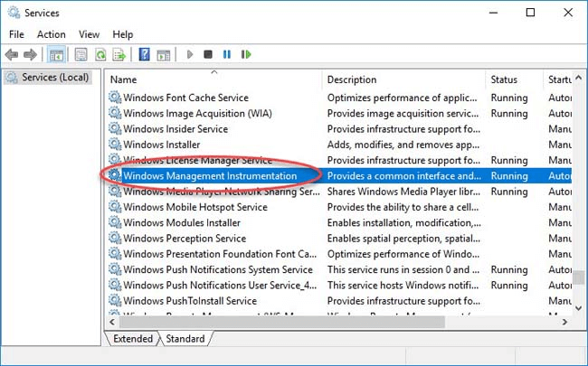Image resolution: width=588 pixels, height=366 pixels.
Task: Click gear icon of Windows Font Cache Service
Action: coord(115,98)
